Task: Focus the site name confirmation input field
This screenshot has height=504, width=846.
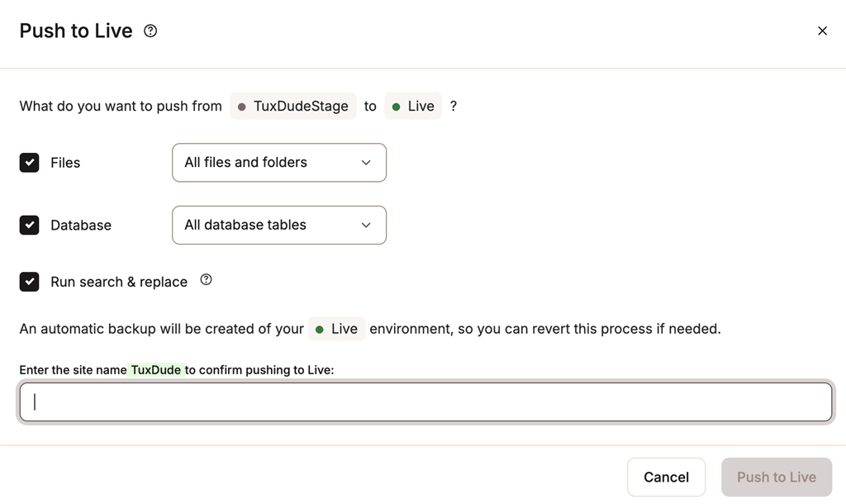Action: point(425,402)
